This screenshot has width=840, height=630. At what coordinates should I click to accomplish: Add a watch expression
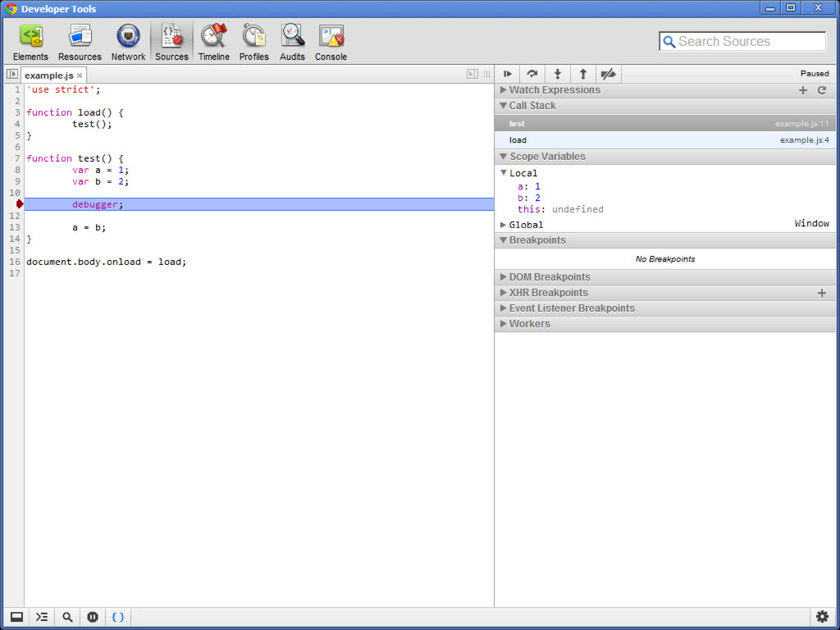(x=802, y=90)
